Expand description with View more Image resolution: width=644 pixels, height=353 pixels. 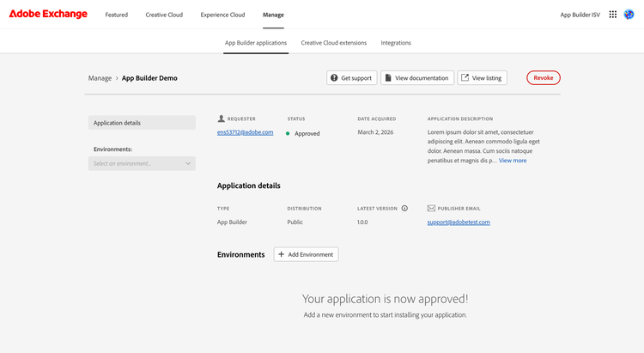(513, 161)
